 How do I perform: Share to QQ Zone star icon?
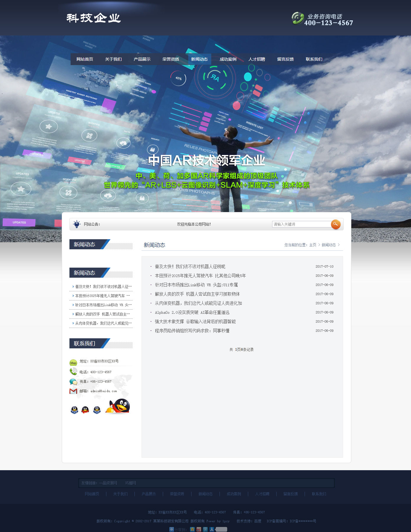[192, 529]
